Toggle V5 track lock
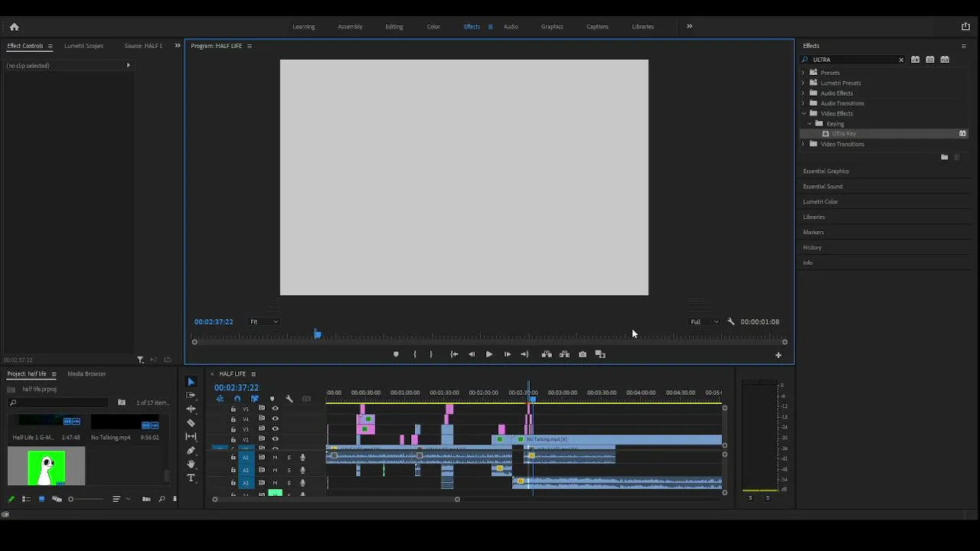This screenshot has height=551, width=980. coord(234,409)
